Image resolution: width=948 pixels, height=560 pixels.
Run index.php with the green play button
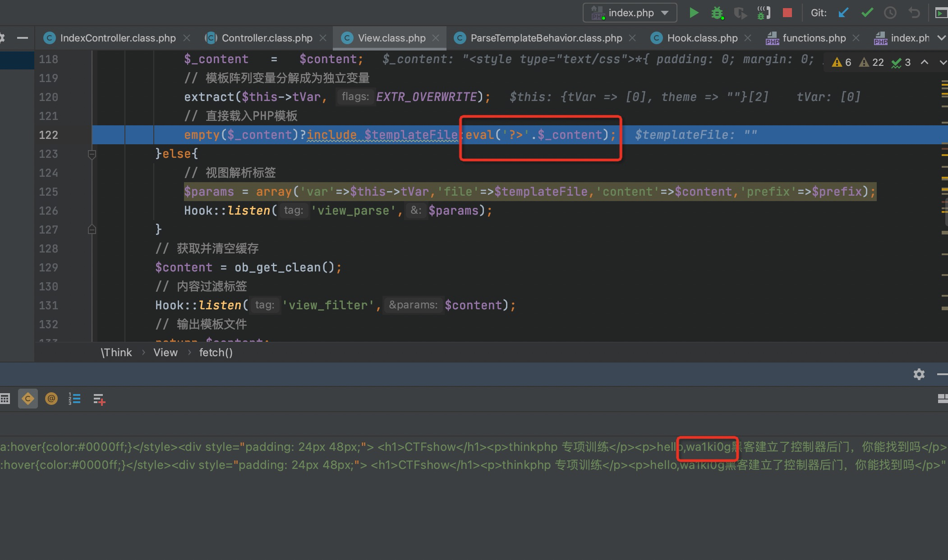[x=694, y=13]
